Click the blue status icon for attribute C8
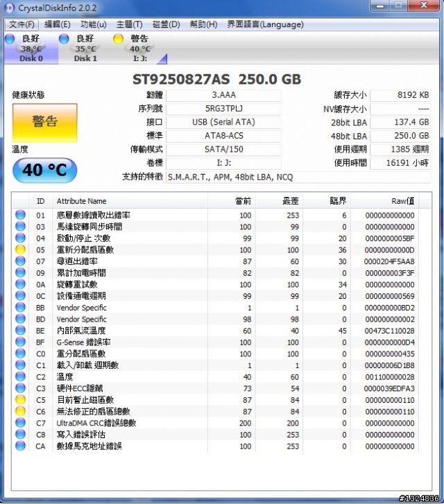 [20, 435]
